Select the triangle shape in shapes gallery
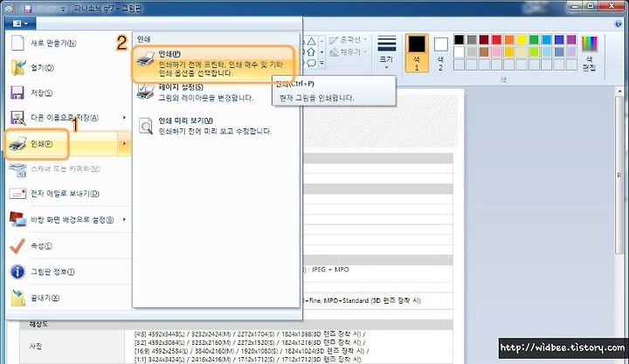This screenshot has width=629, height=364. coord(311,41)
